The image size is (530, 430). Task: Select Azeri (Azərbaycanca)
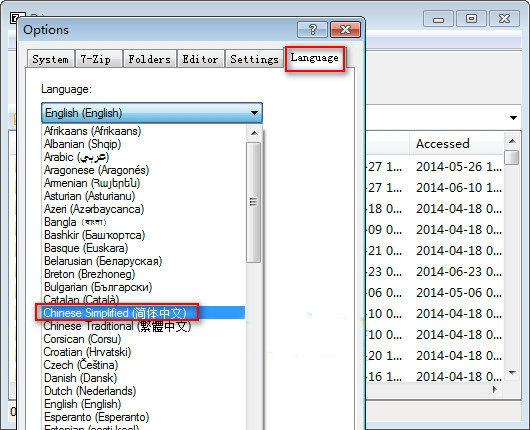144,209
